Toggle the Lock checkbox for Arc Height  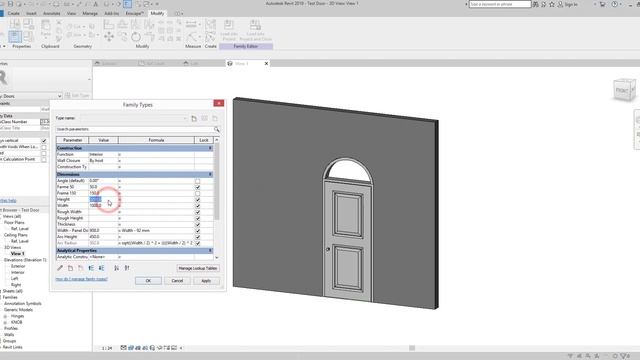(198, 237)
